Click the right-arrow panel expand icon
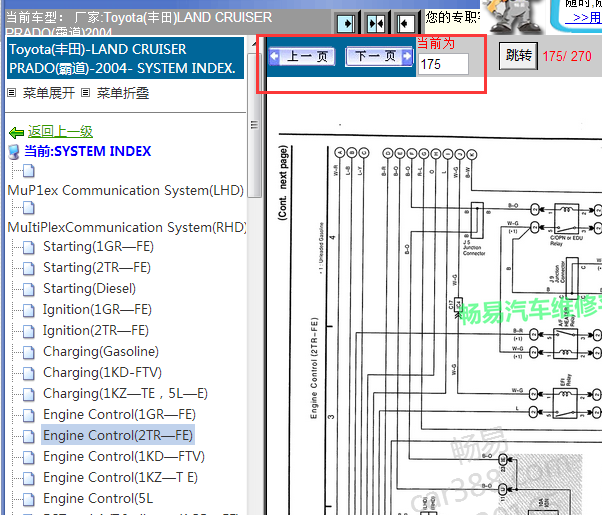Screen dimensions: 602x515 click(346, 24)
